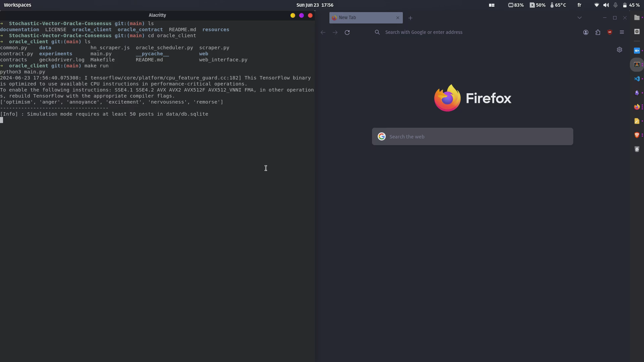Click the Firefox back arrow

tap(323, 32)
